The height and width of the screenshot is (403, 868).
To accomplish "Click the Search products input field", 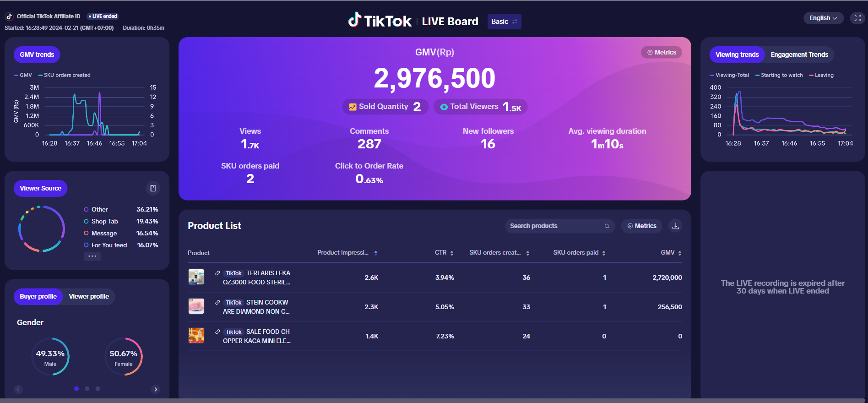I will coord(554,226).
